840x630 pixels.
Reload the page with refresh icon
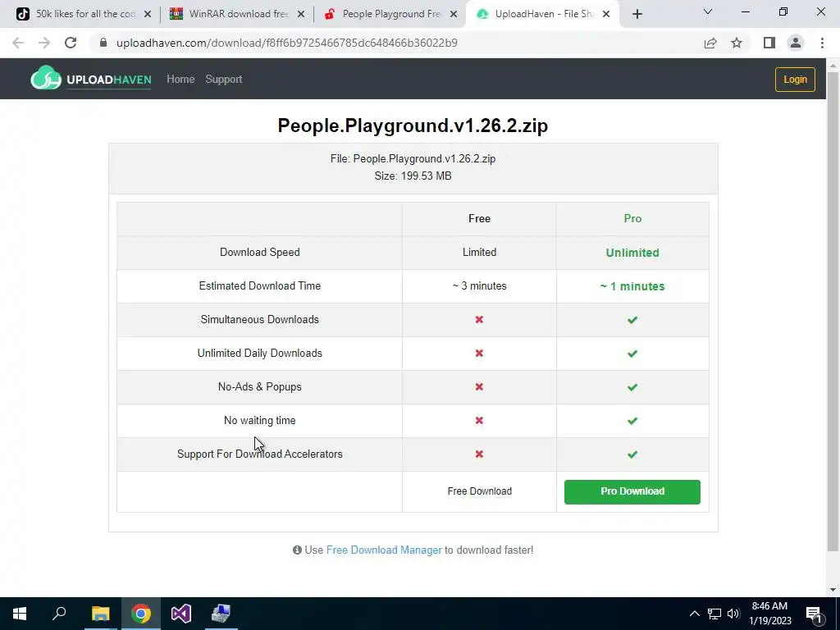click(x=71, y=43)
